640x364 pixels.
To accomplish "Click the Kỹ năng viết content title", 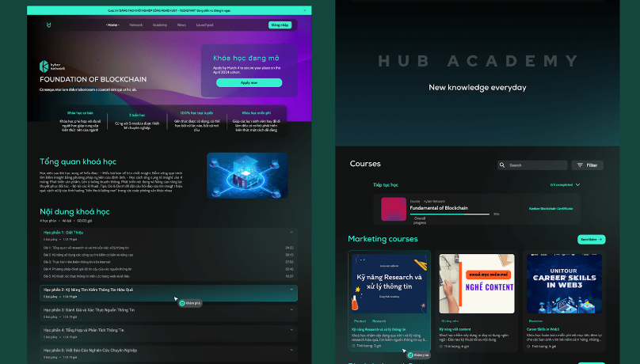I will click(x=455, y=329).
